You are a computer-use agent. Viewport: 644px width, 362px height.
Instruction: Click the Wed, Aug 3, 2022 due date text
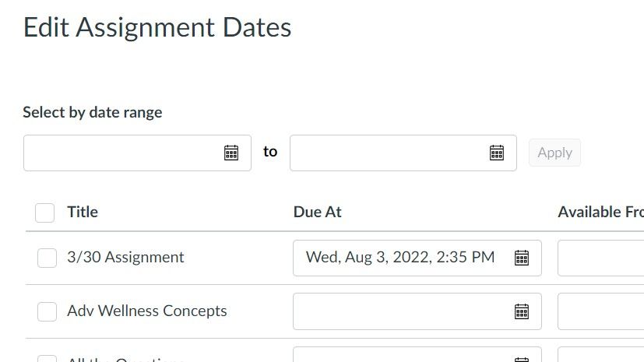(400, 258)
